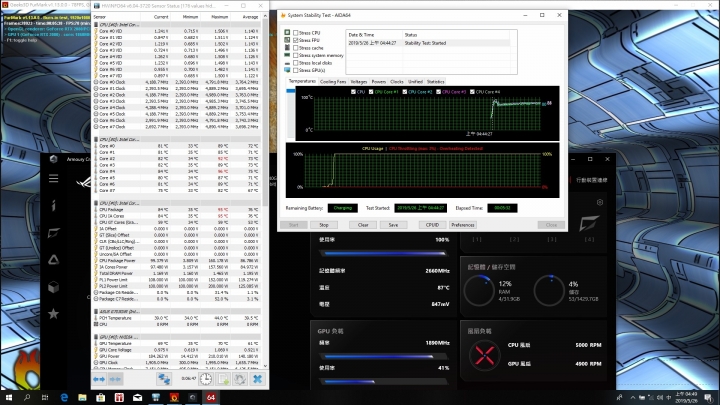Select Armoury Crate cube sidebar icon
This screenshot has height=405, width=720.
tap(54, 287)
